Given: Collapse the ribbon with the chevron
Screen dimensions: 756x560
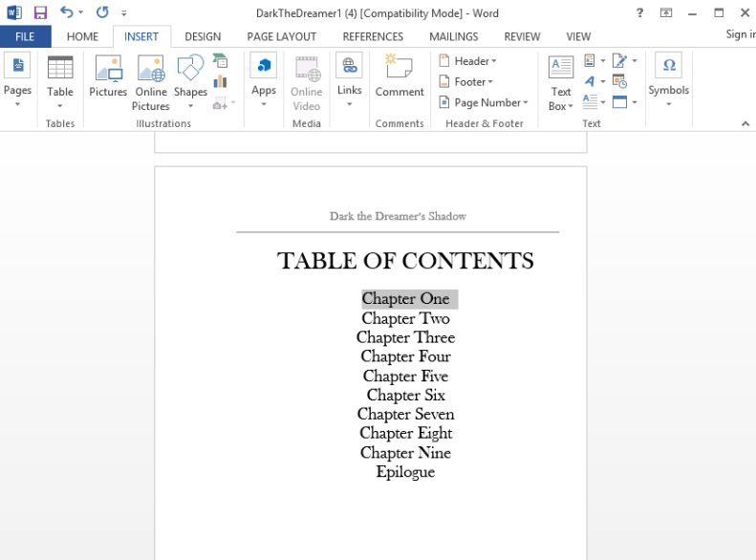Looking at the screenshot, I should coord(745,123).
